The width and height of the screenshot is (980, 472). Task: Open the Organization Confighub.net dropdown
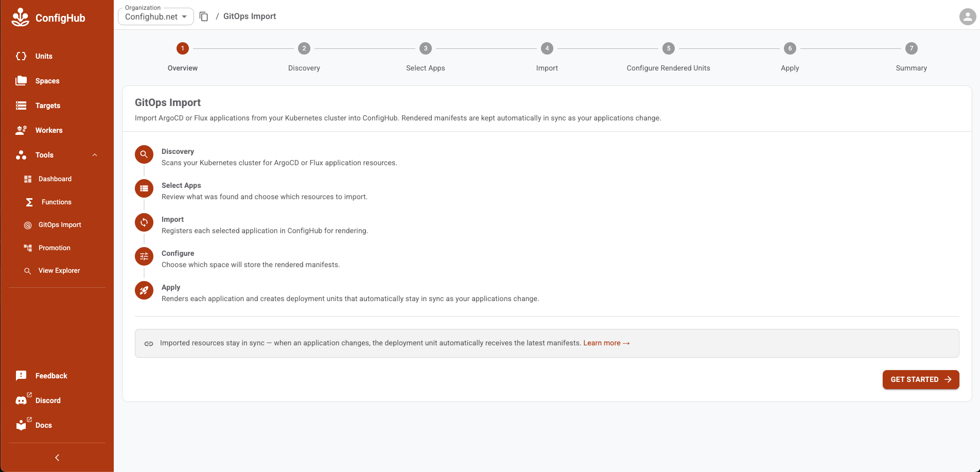click(x=156, y=16)
